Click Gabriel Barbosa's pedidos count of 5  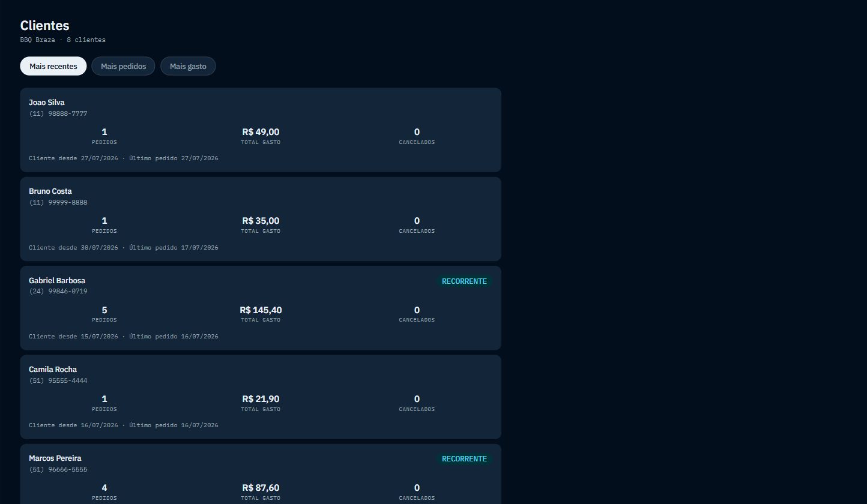click(104, 310)
